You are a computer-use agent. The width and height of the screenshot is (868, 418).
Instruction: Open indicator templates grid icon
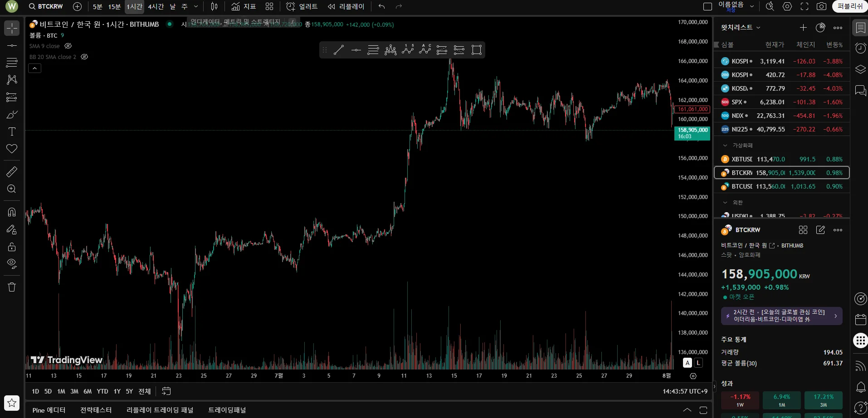pos(269,6)
